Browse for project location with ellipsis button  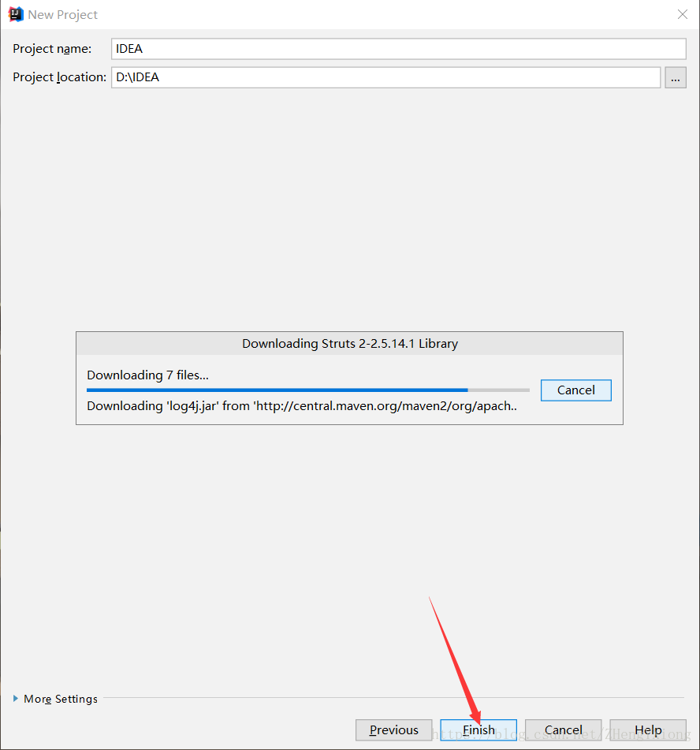pyautogui.click(x=675, y=77)
